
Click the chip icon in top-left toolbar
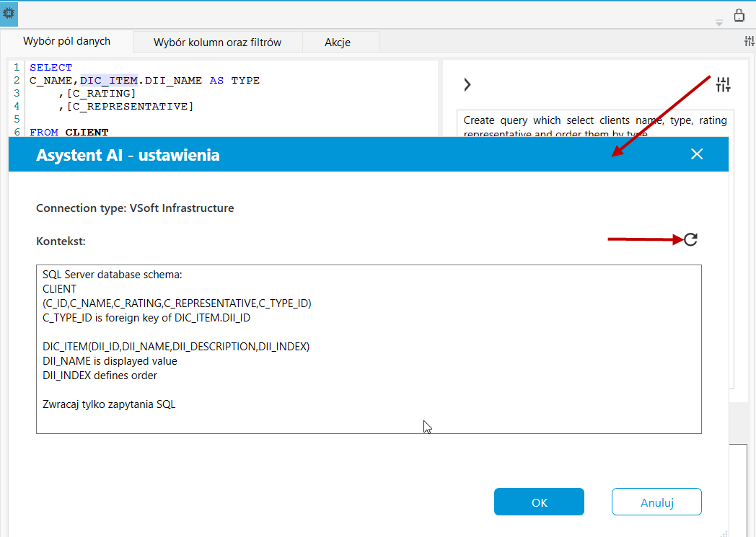click(x=9, y=14)
